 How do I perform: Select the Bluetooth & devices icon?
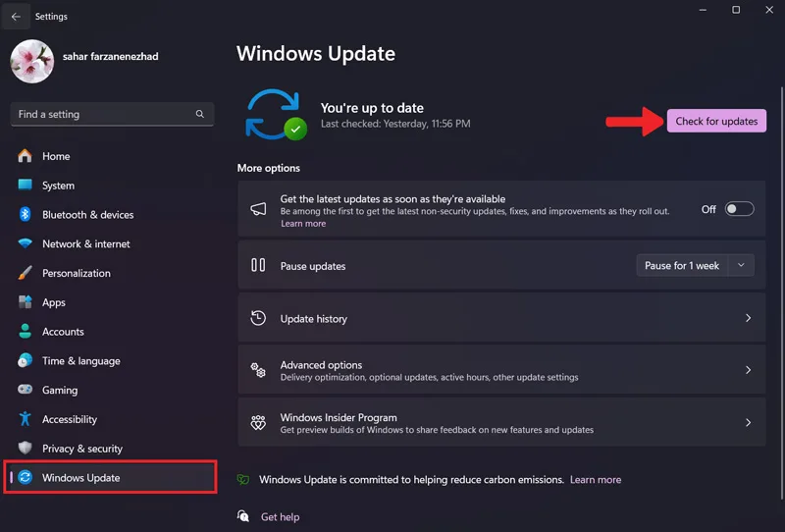pos(25,214)
